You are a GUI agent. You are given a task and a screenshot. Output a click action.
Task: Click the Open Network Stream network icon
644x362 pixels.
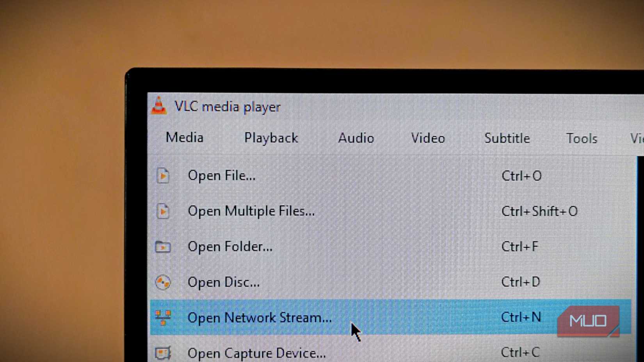click(163, 318)
